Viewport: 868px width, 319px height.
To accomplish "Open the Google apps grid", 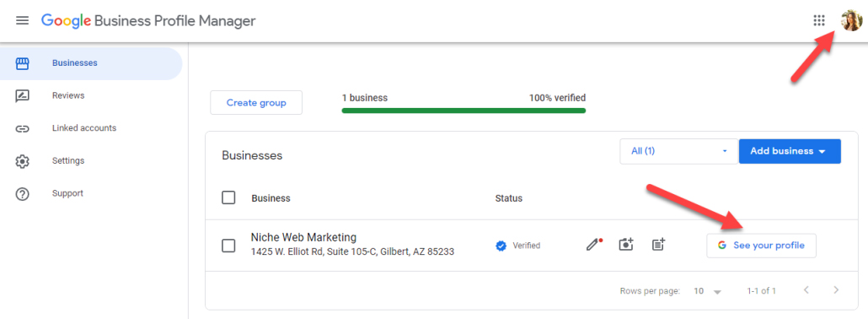I will (819, 21).
